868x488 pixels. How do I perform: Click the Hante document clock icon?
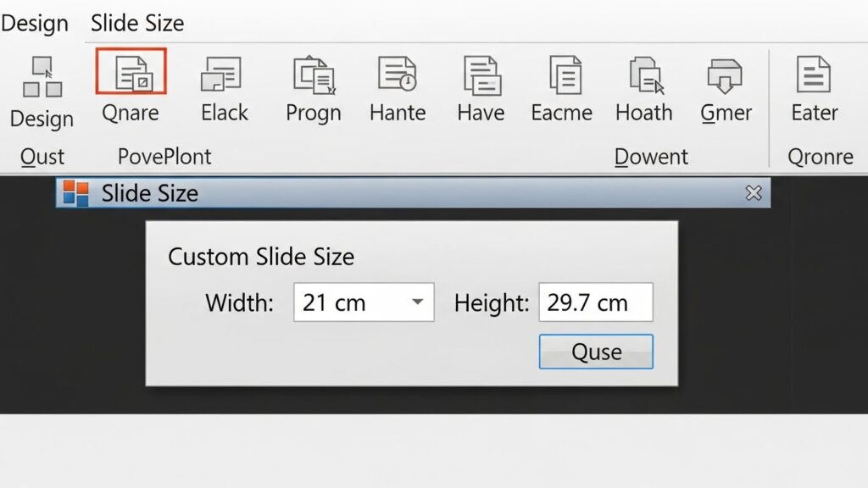(x=397, y=75)
